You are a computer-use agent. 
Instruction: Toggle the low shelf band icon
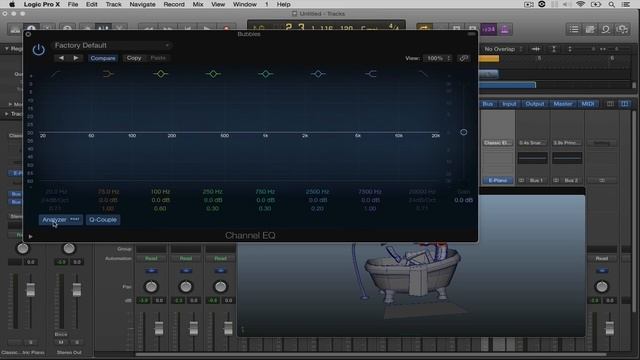[108, 74]
